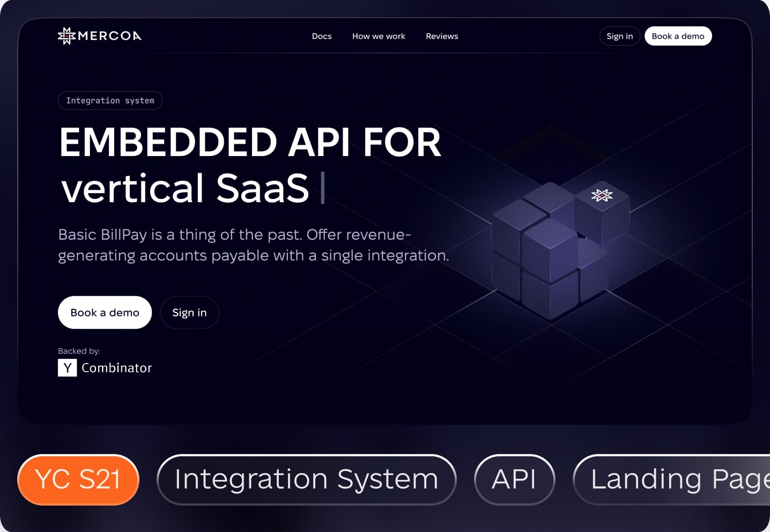Open the Docs navigation link

(322, 36)
